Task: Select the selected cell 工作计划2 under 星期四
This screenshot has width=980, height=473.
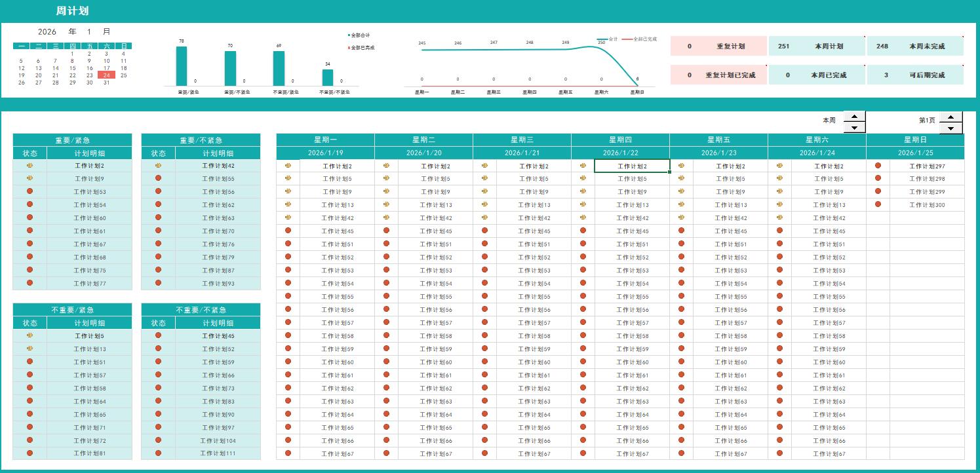Action: (x=632, y=166)
